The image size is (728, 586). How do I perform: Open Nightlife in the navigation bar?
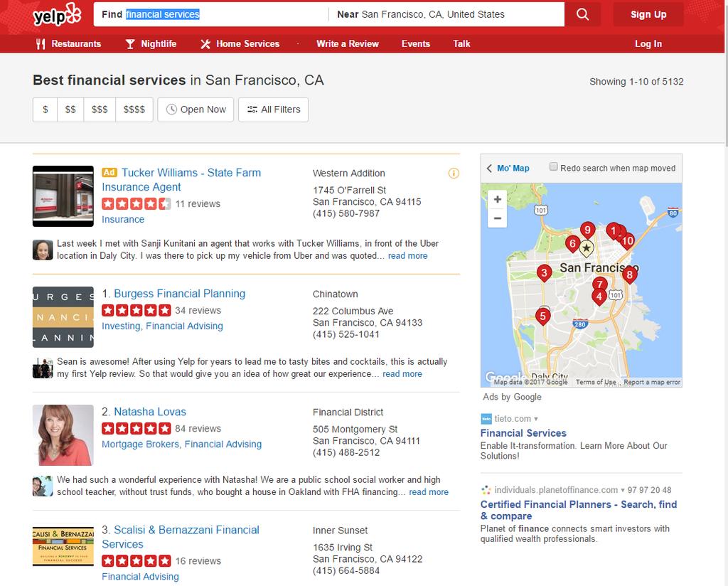151,43
